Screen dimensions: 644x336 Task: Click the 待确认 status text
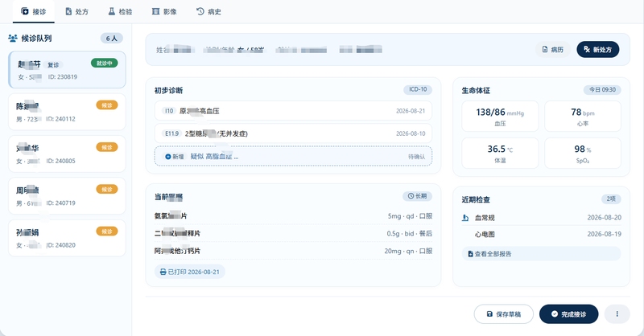tap(416, 157)
